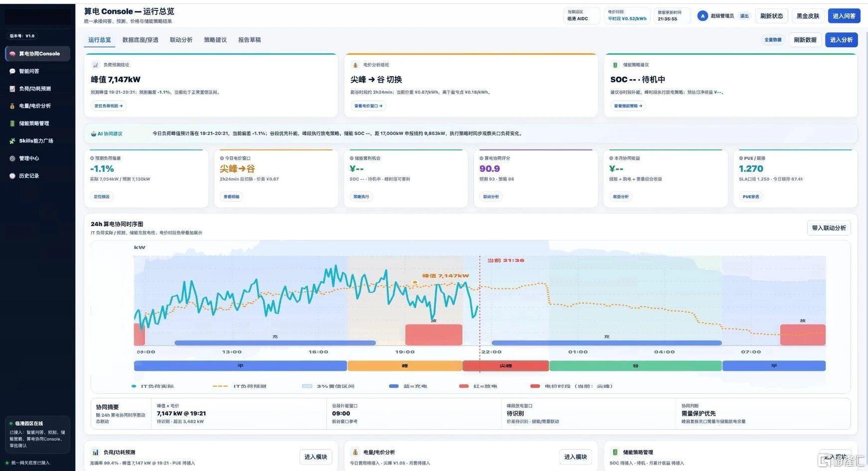This screenshot has height=471, width=868.
Task: Open Skills能力广场 puzzle icon
Action: [12, 141]
